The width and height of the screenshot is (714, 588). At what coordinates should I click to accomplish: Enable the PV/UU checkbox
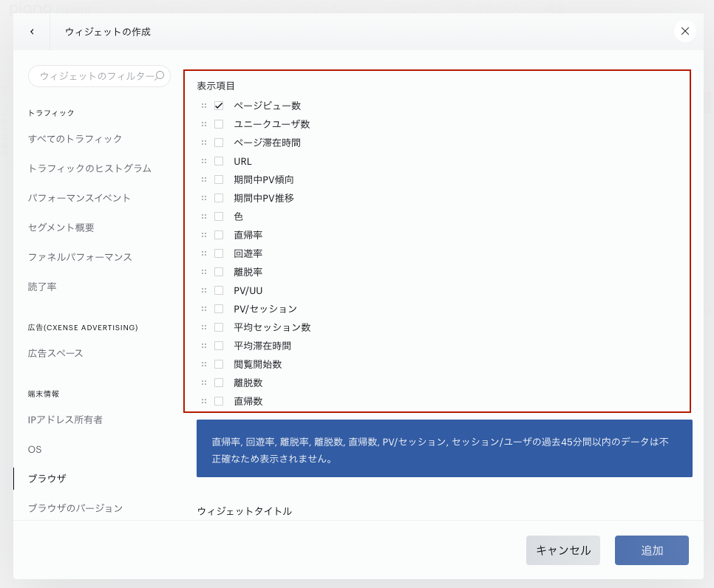pos(219,290)
